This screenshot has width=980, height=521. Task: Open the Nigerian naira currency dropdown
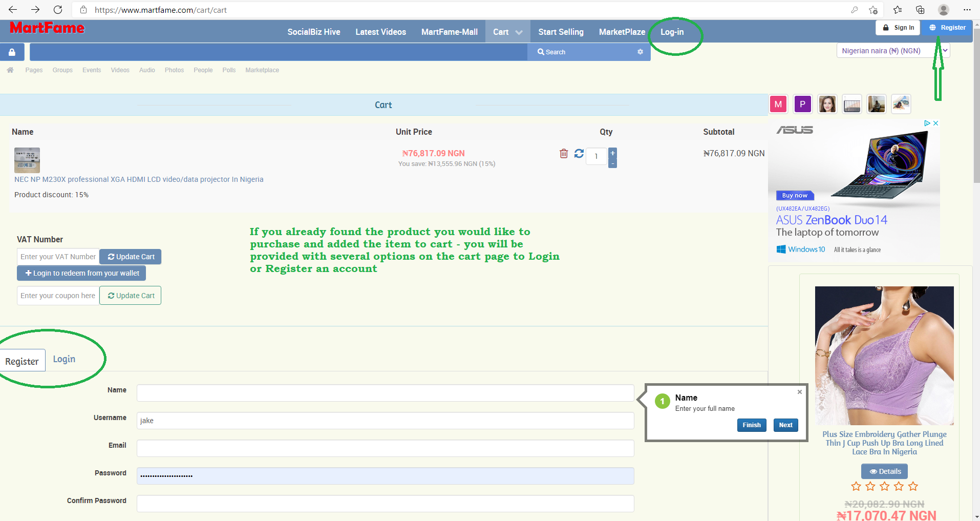[x=893, y=51]
